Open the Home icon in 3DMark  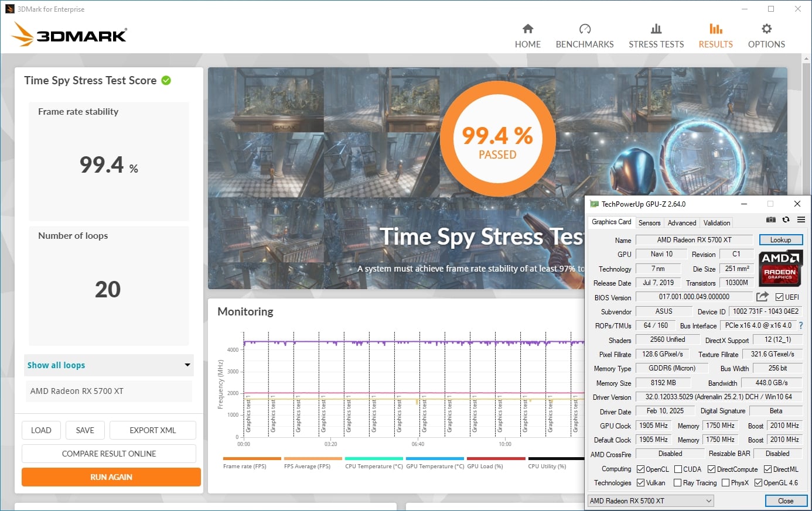528,29
